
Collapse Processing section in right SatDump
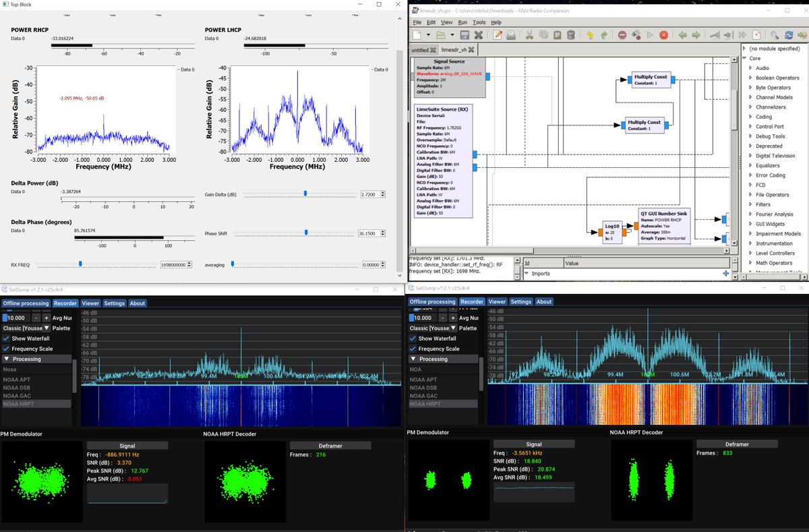coord(444,359)
